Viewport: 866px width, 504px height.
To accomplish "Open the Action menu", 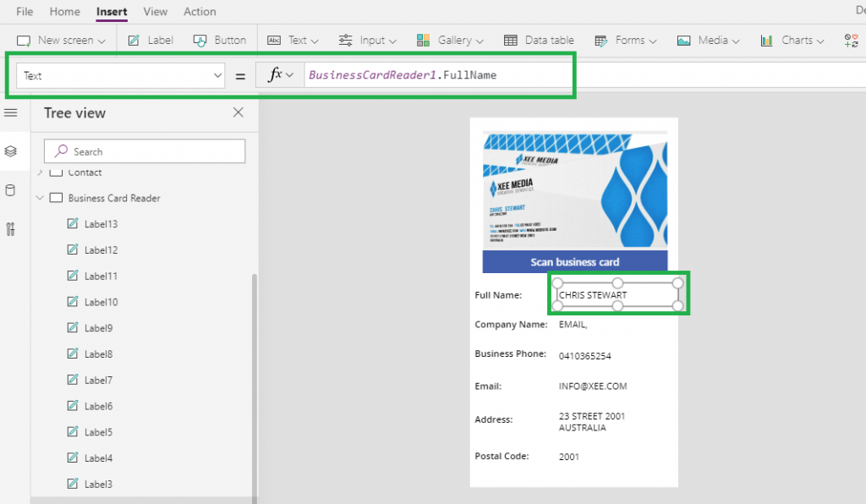I will pos(200,11).
